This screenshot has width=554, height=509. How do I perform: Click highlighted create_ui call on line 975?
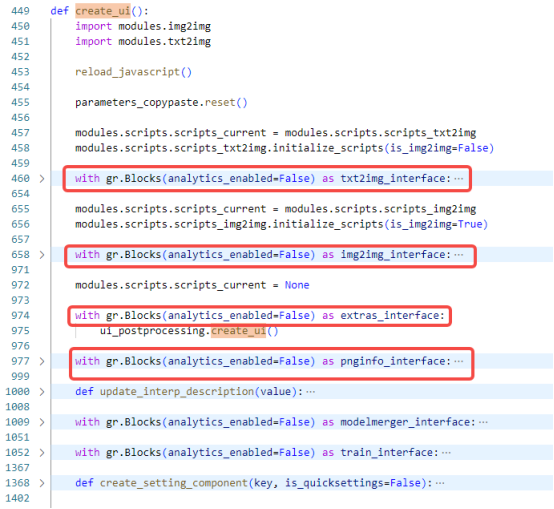coord(238,331)
